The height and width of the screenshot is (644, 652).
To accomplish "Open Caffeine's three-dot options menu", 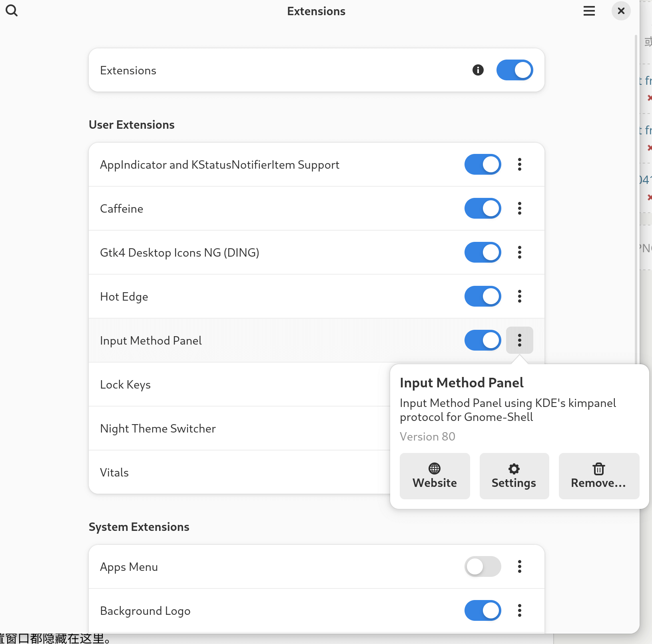I will point(519,208).
